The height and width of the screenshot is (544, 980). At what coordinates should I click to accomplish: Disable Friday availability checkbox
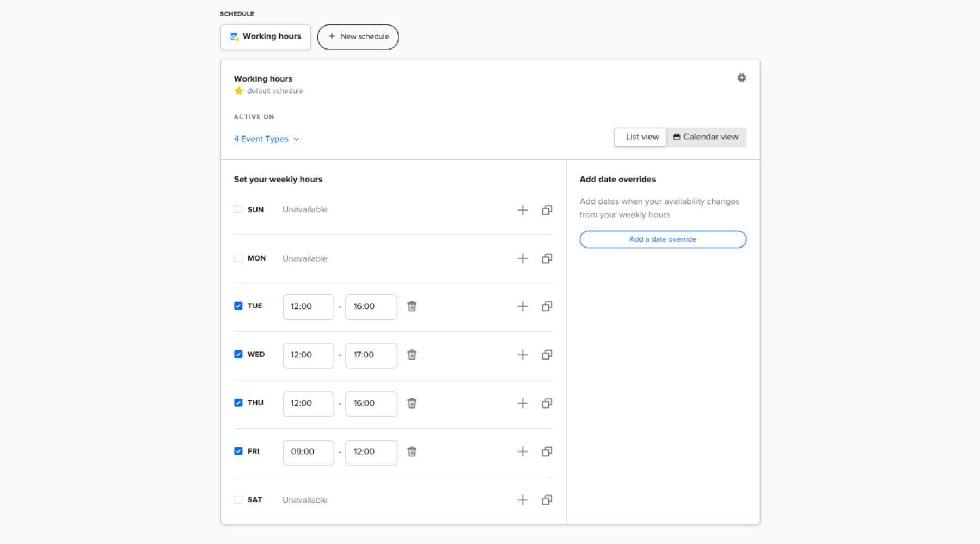click(238, 451)
